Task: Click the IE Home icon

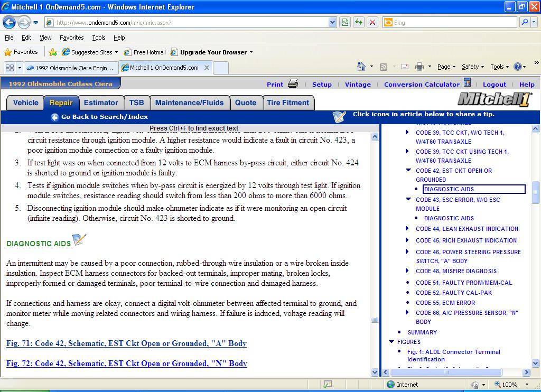Action: (361, 67)
